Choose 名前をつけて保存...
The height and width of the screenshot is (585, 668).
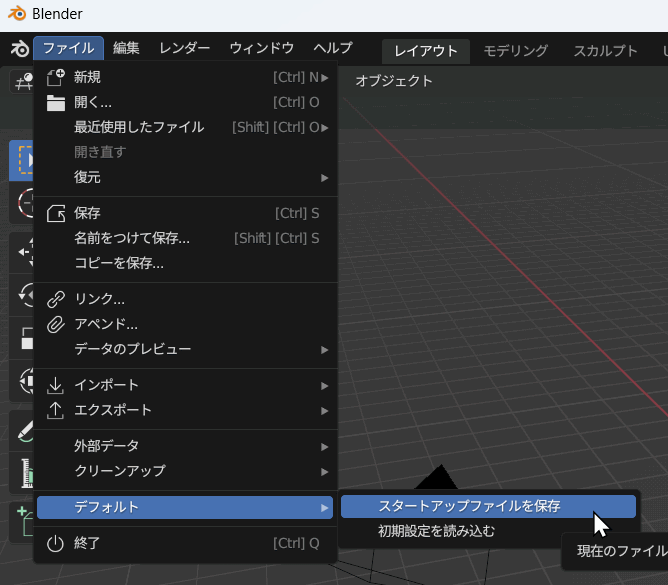(x=185, y=238)
